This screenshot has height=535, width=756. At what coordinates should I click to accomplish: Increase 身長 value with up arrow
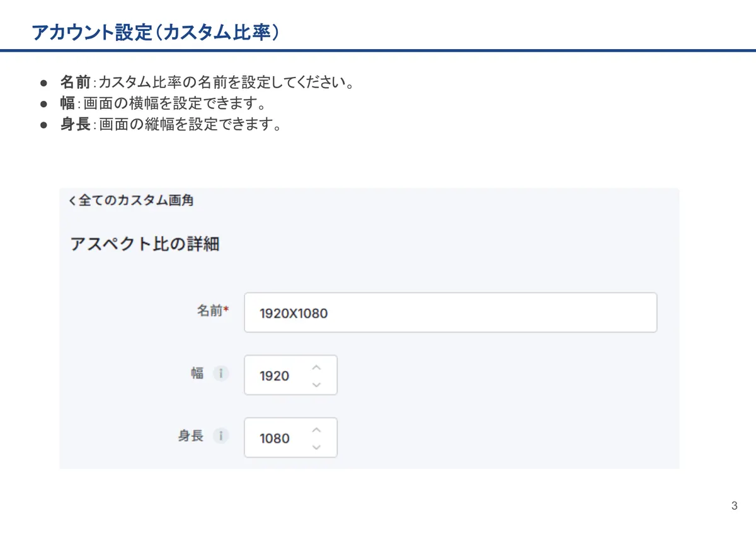(316, 430)
